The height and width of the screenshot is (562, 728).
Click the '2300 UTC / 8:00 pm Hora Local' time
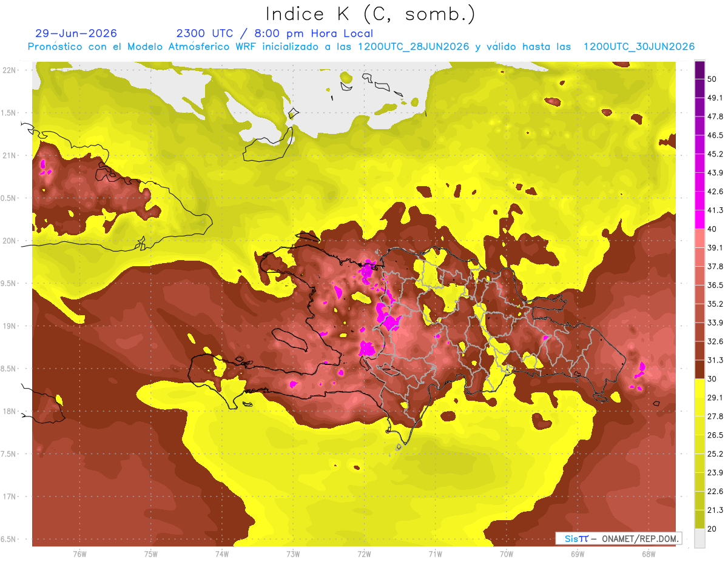[274, 33]
